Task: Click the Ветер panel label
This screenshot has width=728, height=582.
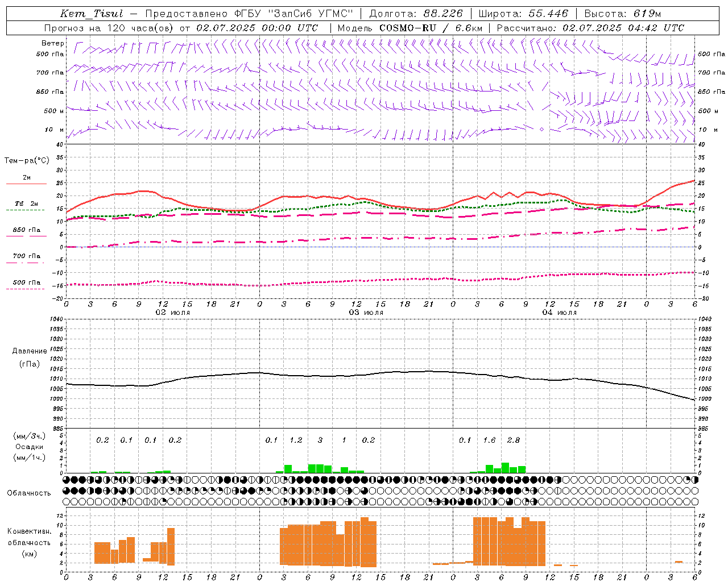Action: pyautogui.click(x=53, y=43)
